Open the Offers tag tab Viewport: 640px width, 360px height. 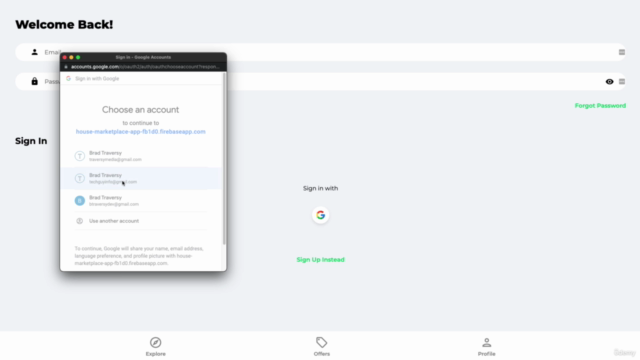coord(322,347)
